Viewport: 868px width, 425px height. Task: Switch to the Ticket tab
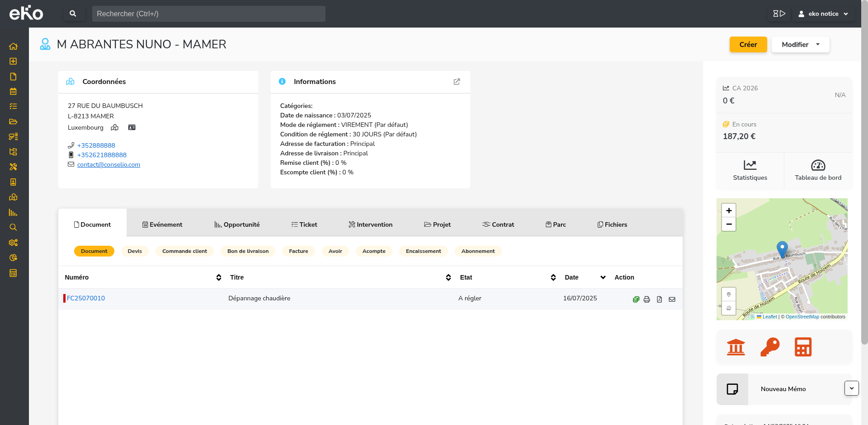tap(304, 224)
